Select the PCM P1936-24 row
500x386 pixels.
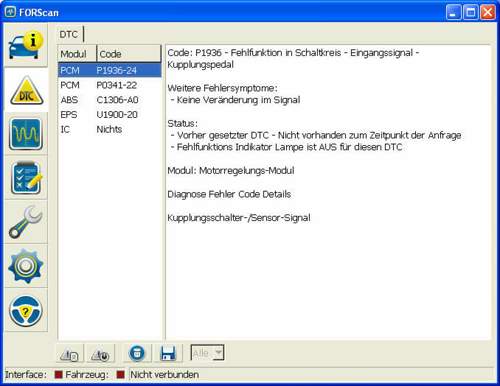pos(110,70)
